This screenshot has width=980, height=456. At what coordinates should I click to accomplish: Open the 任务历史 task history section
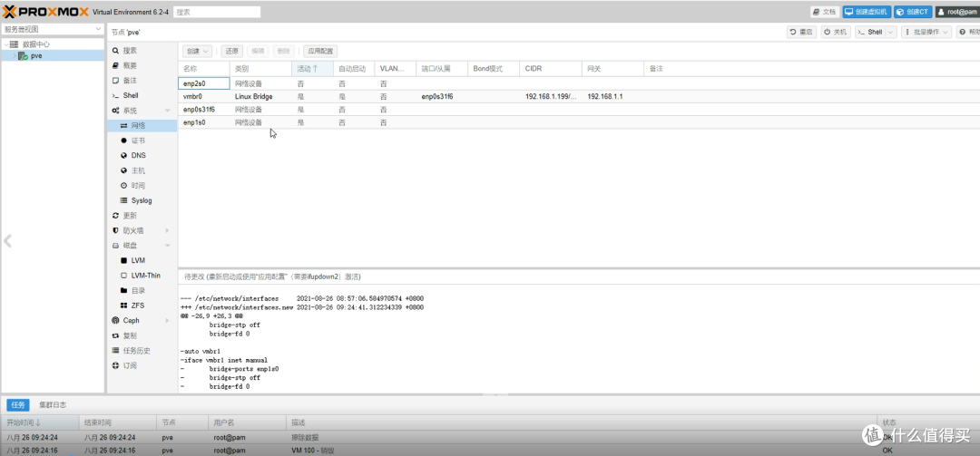pyautogui.click(x=136, y=351)
